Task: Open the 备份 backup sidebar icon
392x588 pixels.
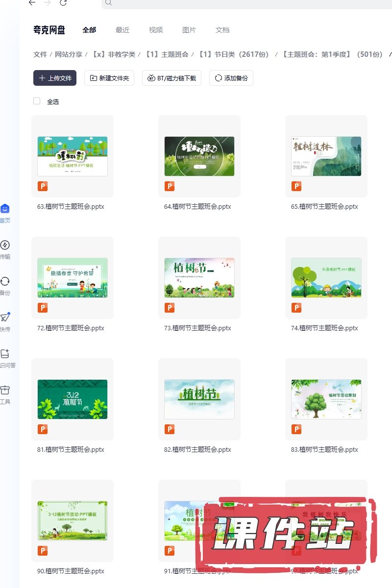Action: (x=5, y=282)
